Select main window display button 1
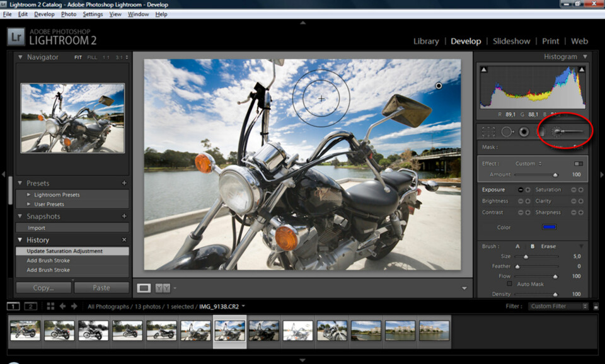Image resolution: width=605 pixels, height=364 pixels. pos(13,306)
